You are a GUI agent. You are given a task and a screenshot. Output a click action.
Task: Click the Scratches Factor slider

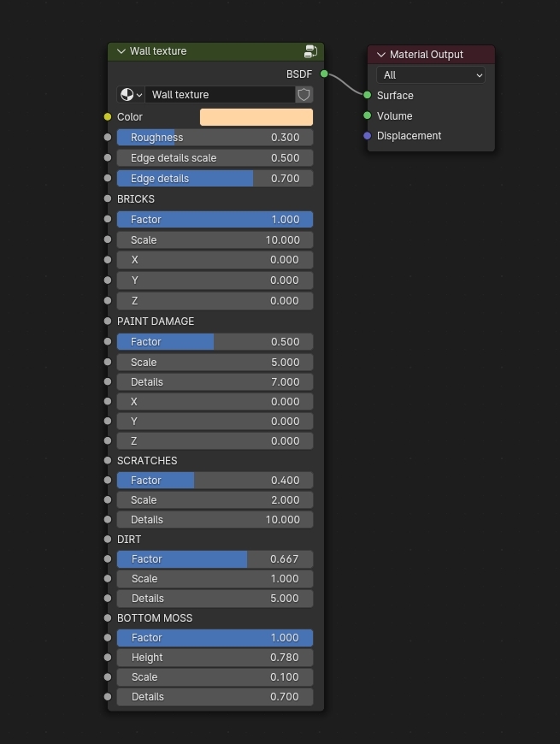(215, 481)
